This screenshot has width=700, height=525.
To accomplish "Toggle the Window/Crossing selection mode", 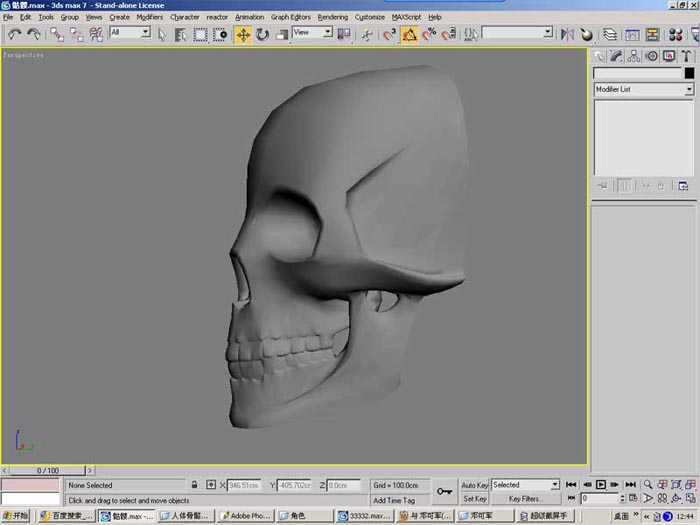I will click(x=220, y=34).
